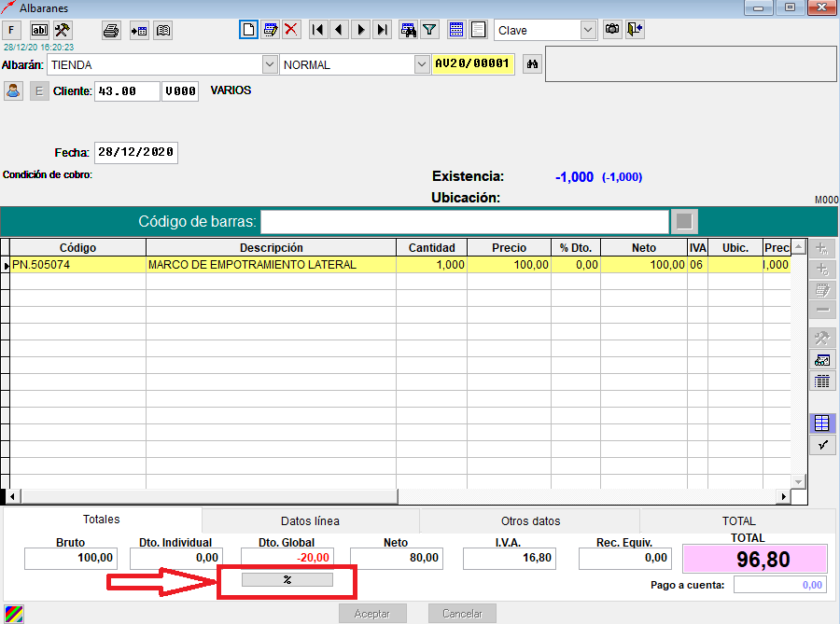840x624 pixels.
Task: Click the % global discount button
Action: pos(287,579)
